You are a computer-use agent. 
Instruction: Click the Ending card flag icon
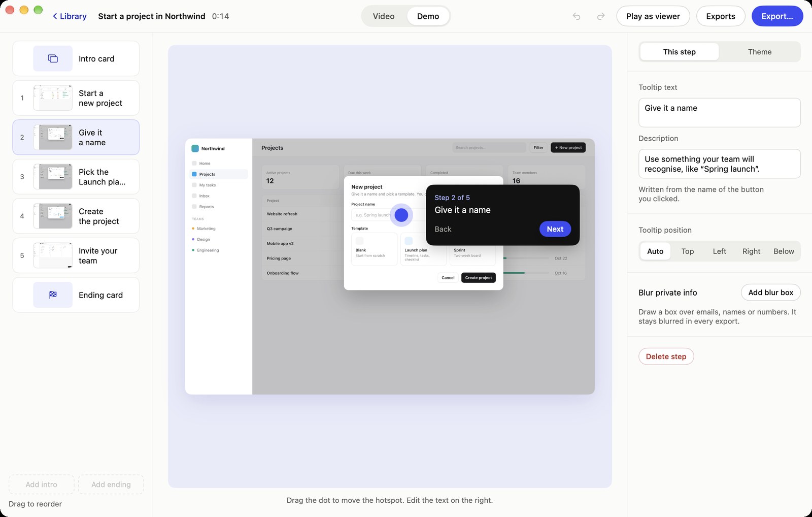(x=53, y=295)
